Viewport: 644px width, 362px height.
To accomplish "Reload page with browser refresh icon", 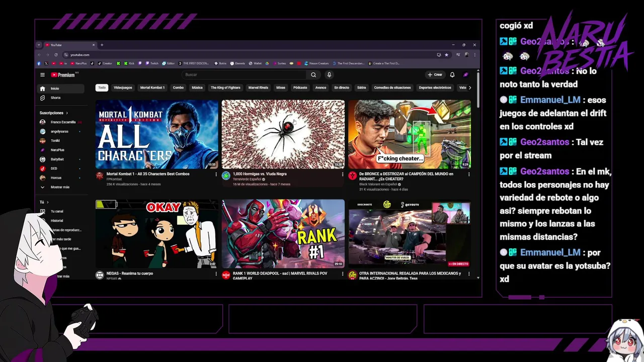I will (56, 55).
